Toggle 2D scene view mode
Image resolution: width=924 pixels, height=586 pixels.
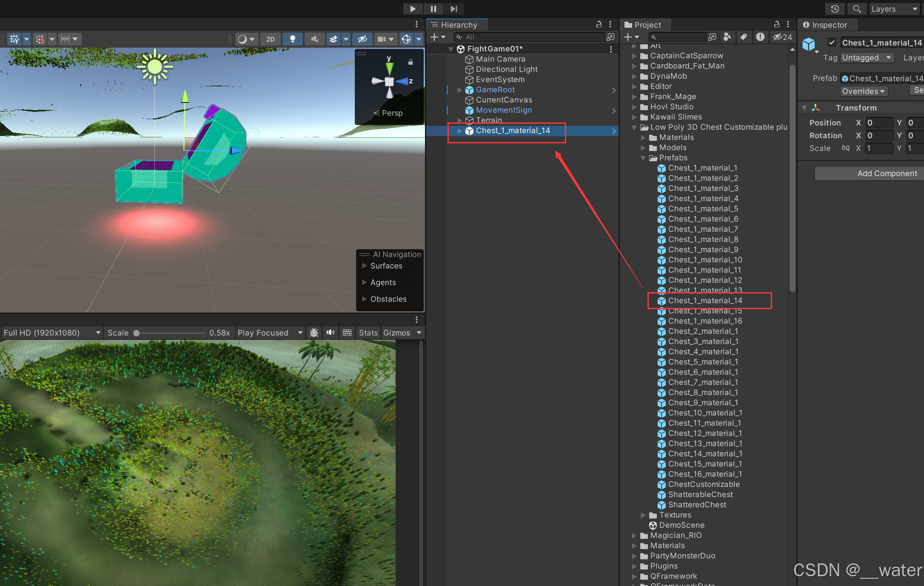(x=271, y=39)
